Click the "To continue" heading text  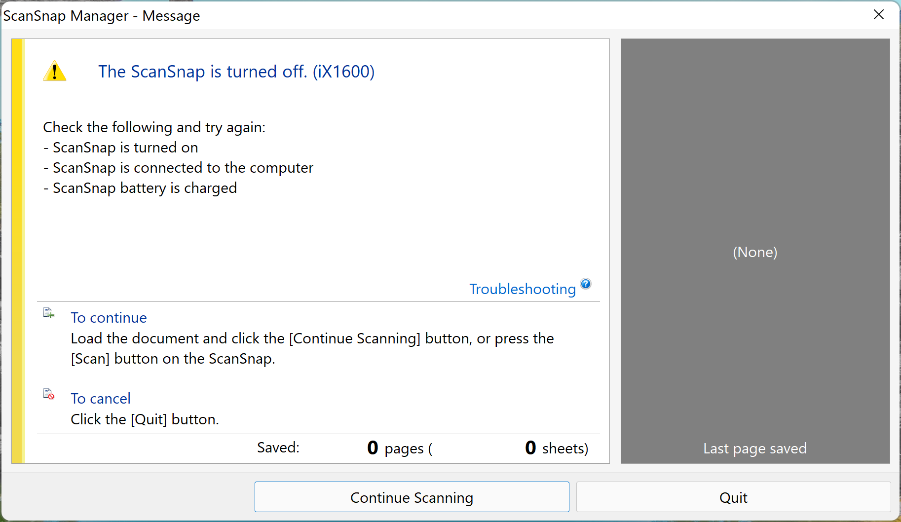point(109,317)
